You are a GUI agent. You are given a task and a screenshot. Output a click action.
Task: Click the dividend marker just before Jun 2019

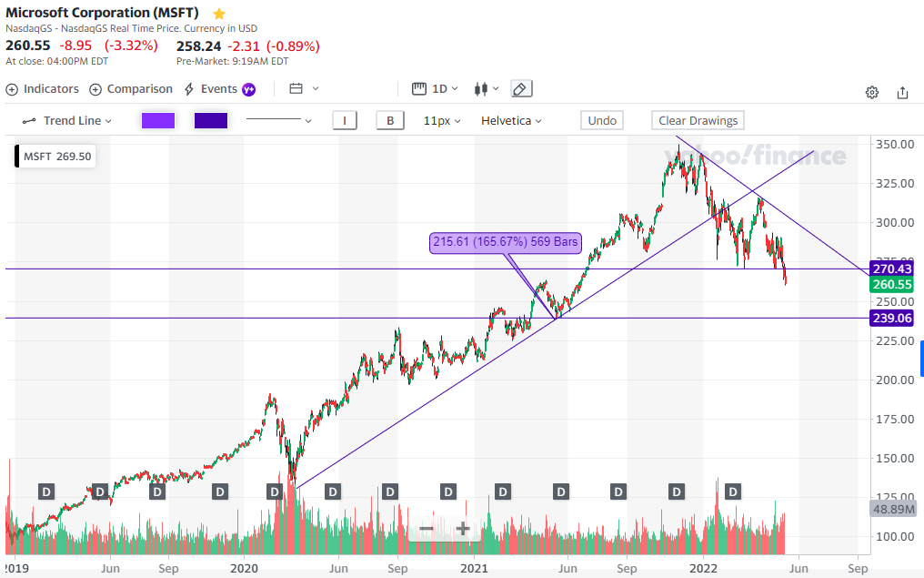tap(100, 492)
